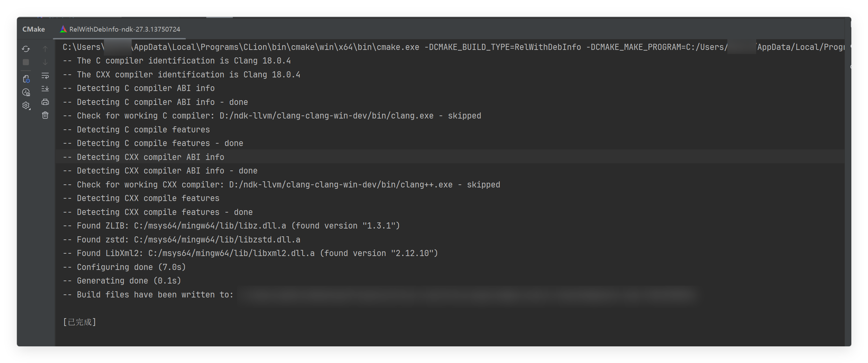
Task: Clear all output with trash icon
Action: point(45,115)
